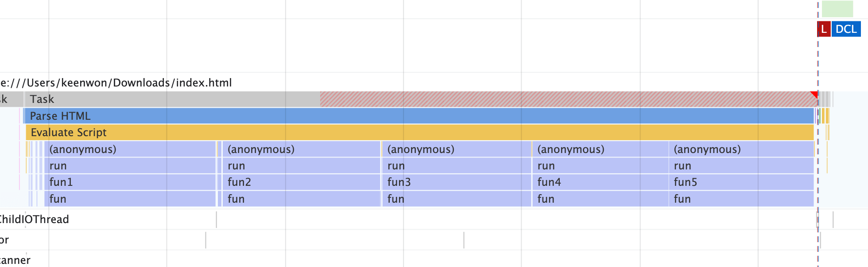The width and height of the screenshot is (868, 267).
Task: Click the red long-task warning triangle
Action: 814,94
